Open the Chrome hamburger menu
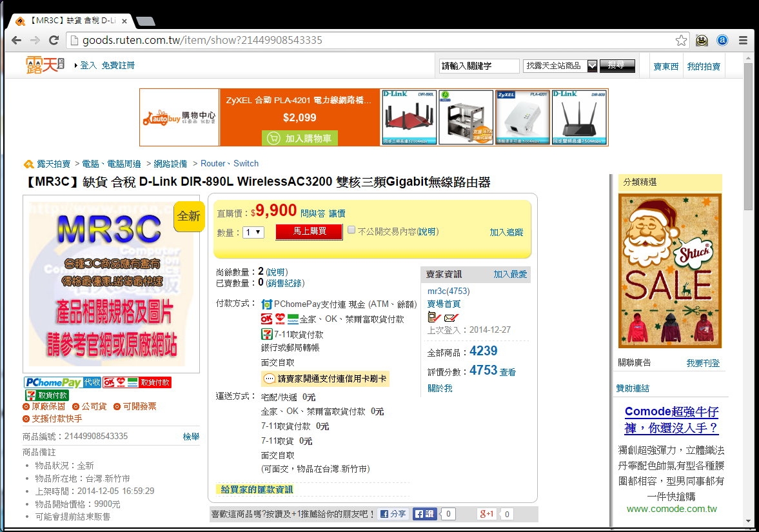759x532 pixels. click(x=743, y=40)
